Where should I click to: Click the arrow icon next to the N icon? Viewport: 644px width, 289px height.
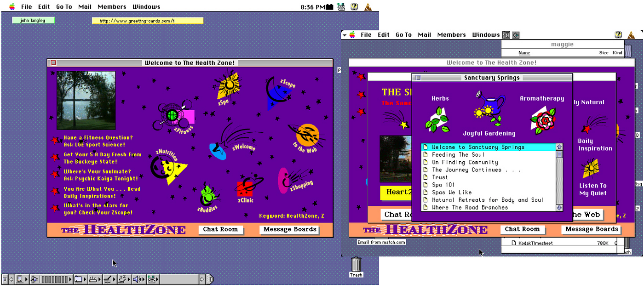[516, 34]
